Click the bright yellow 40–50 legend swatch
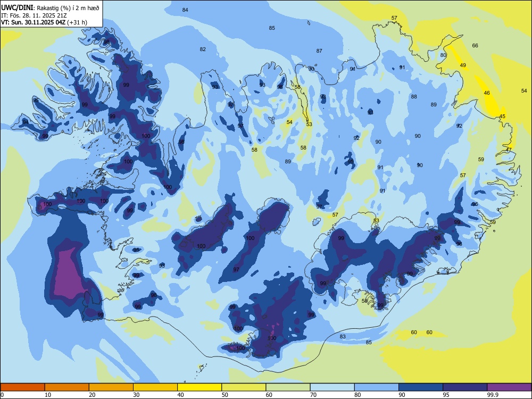This screenshot has width=532, height=399. click(199, 387)
